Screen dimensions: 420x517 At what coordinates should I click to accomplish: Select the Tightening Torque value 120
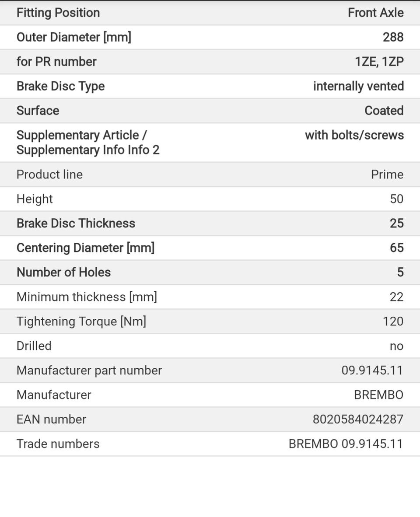[x=392, y=321]
